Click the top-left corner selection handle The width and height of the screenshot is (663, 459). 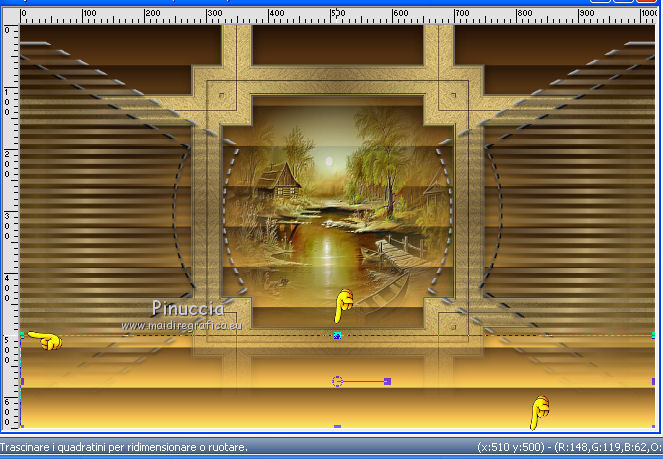[22, 336]
